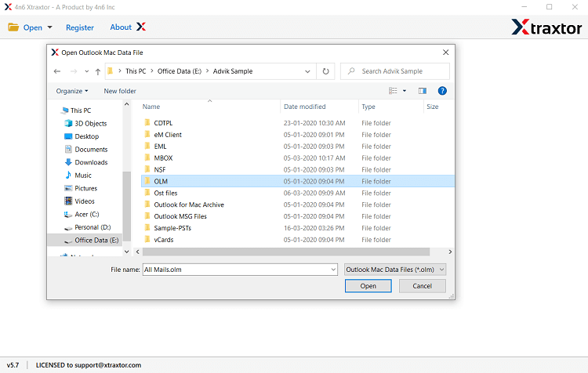Select Pictures in the navigation pane
The width and height of the screenshot is (588, 373).
point(86,188)
